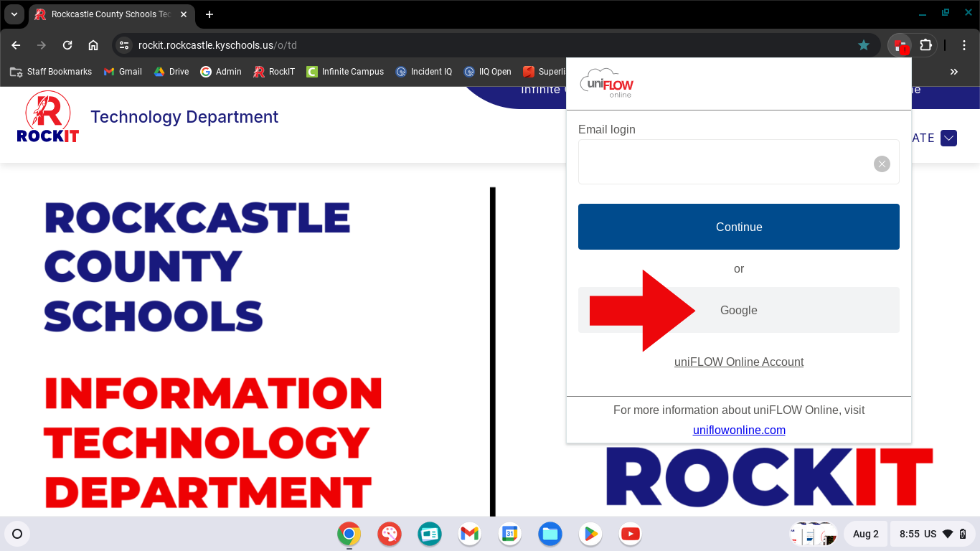Viewport: 980px width, 551px height.
Task: Open the Gmail bookmark
Action: click(x=123, y=72)
